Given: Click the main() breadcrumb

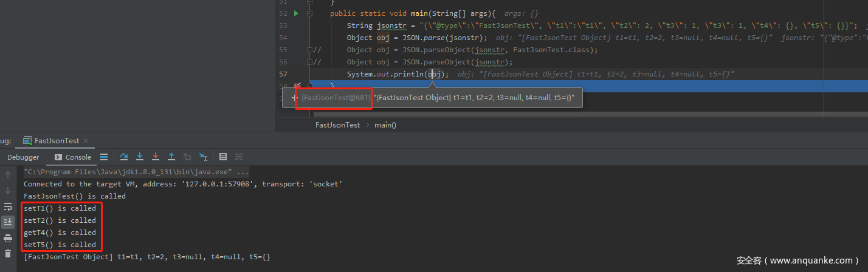Looking at the screenshot, I should click(x=385, y=124).
